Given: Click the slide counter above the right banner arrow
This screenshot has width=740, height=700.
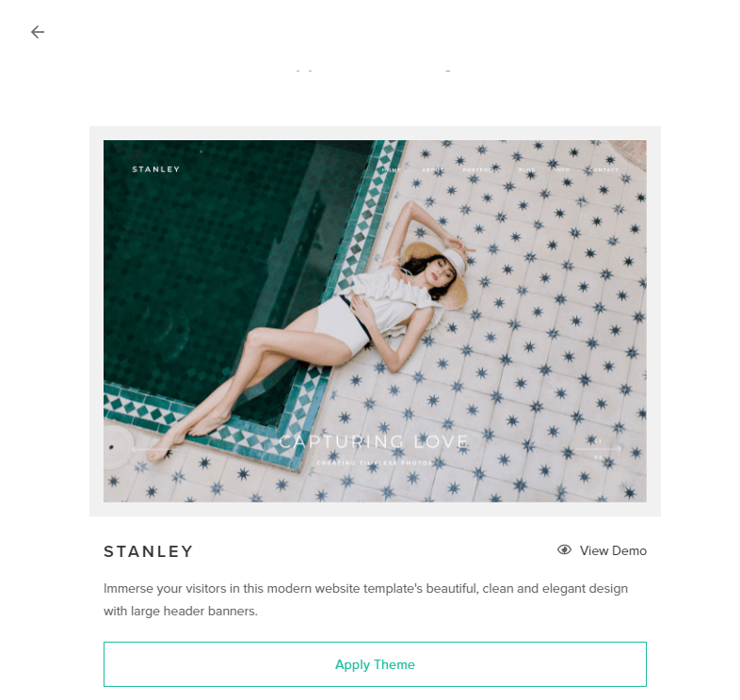Looking at the screenshot, I should click(x=598, y=440).
